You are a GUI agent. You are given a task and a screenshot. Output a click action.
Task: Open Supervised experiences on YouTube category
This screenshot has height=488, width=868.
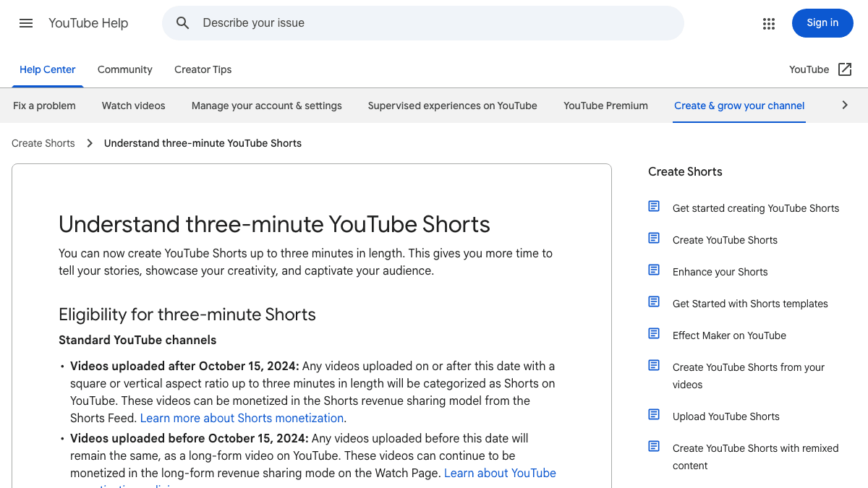[453, 106]
